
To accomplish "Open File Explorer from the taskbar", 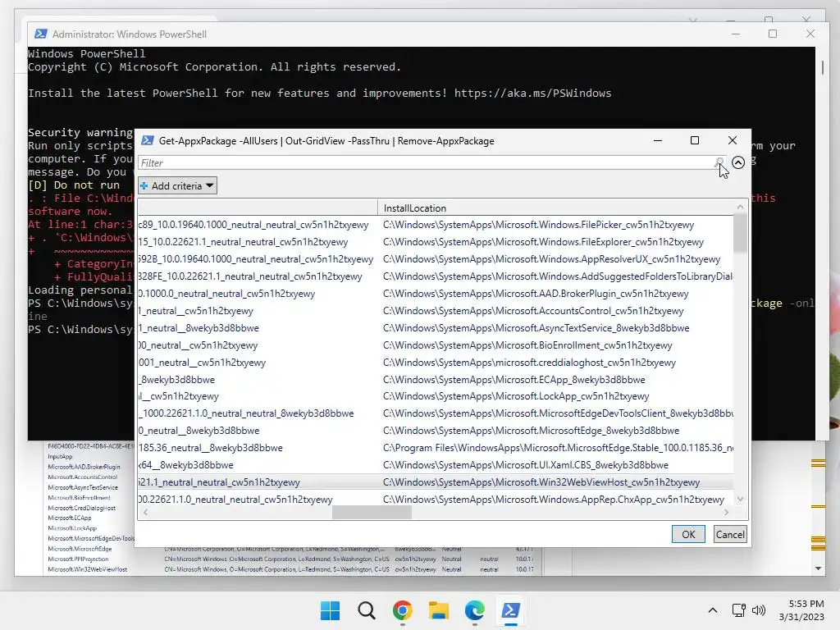I will [x=439, y=610].
